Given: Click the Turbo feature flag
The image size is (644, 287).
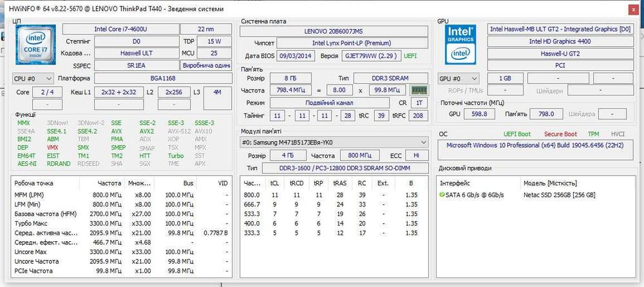Looking at the screenshot, I should [176, 156].
